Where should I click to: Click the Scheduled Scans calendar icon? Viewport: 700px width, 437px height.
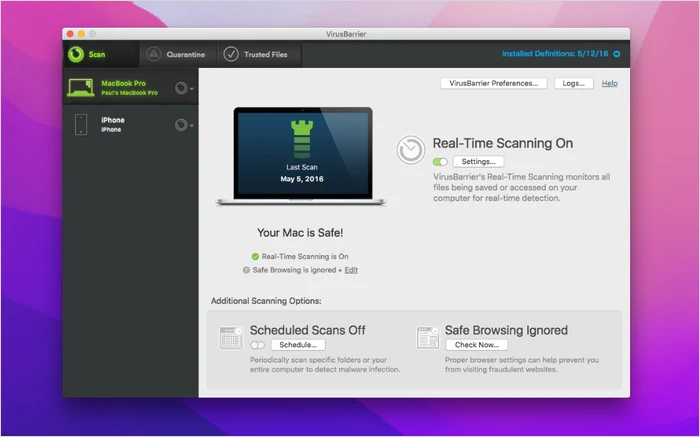(230, 338)
